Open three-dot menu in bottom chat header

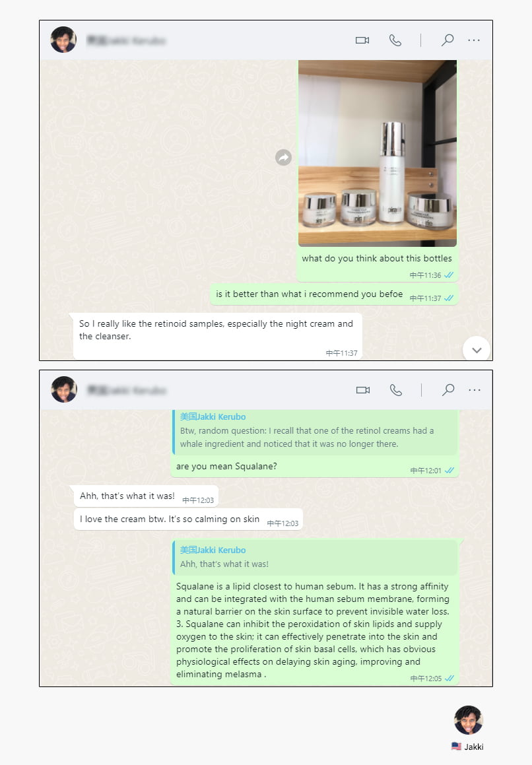click(x=475, y=390)
